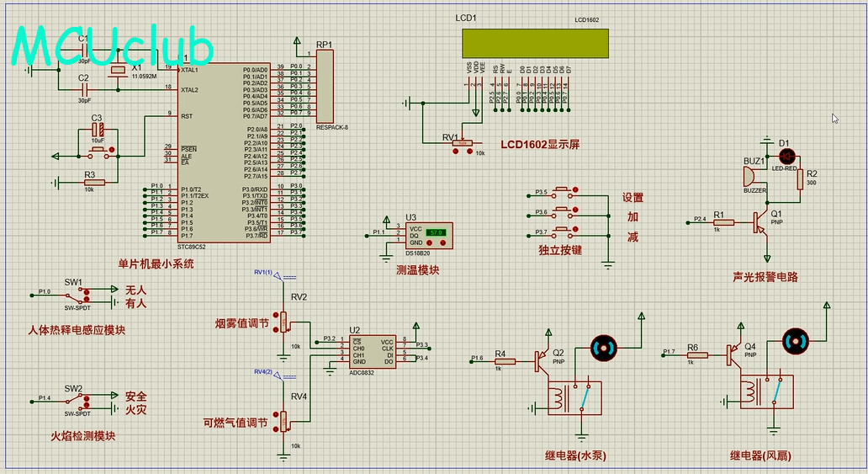Click the Q1 PNP transistor
The height and width of the screenshot is (474, 868).
pyautogui.click(x=762, y=222)
